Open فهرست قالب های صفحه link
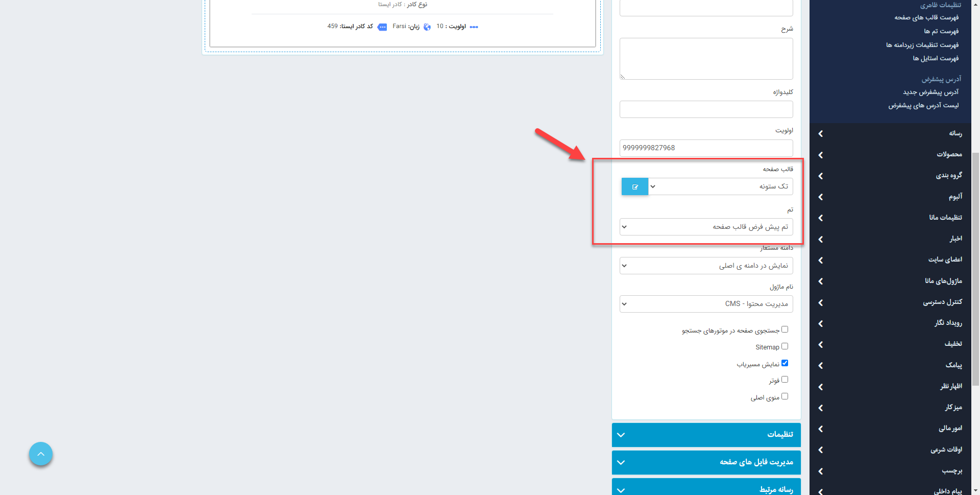Viewport: 980px width, 495px height. pyautogui.click(x=926, y=18)
